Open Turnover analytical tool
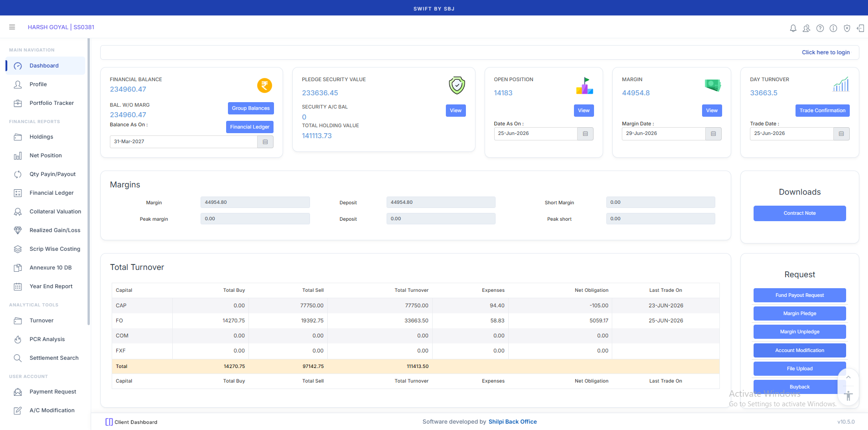Image resolution: width=868 pixels, height=430 pixels. coord(46,321)
